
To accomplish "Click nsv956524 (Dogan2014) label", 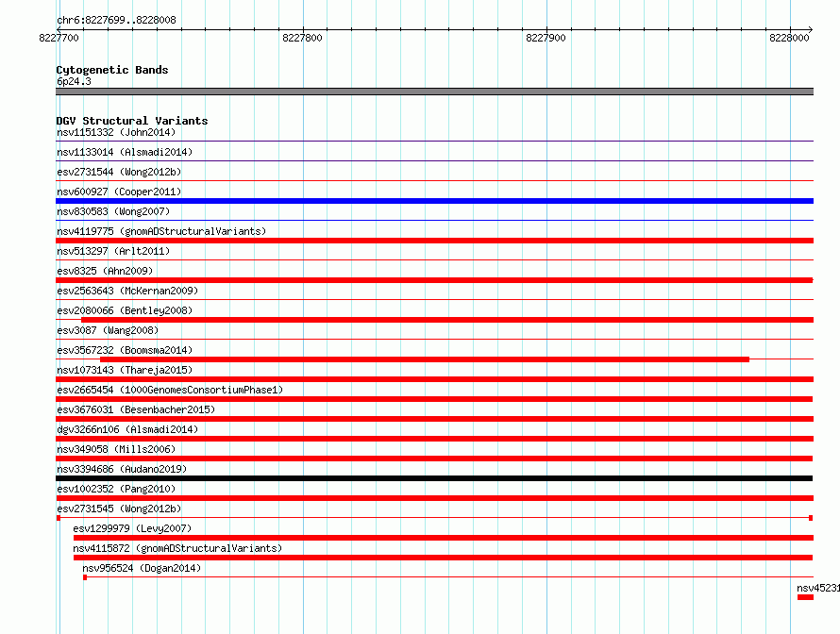I will point(142,568).
